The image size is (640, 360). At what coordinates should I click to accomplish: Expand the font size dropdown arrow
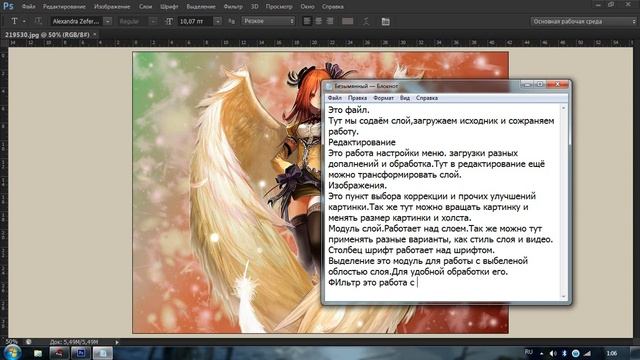point(218,21)
